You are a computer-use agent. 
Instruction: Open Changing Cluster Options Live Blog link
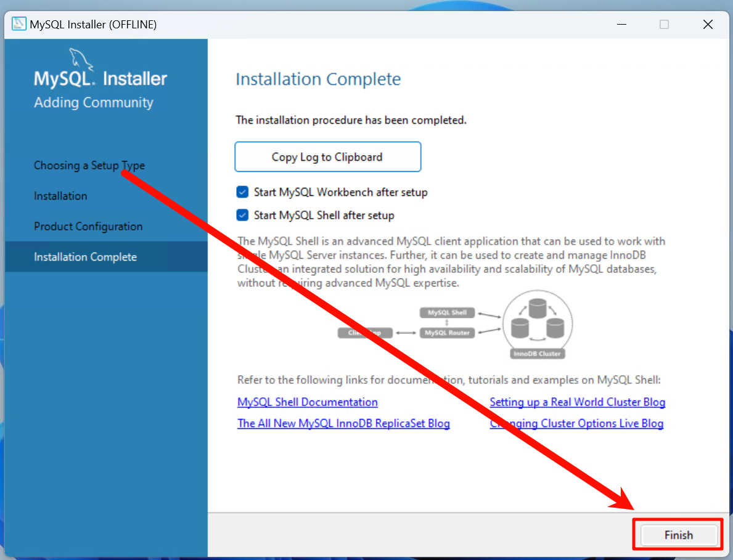tap(576, 423)
